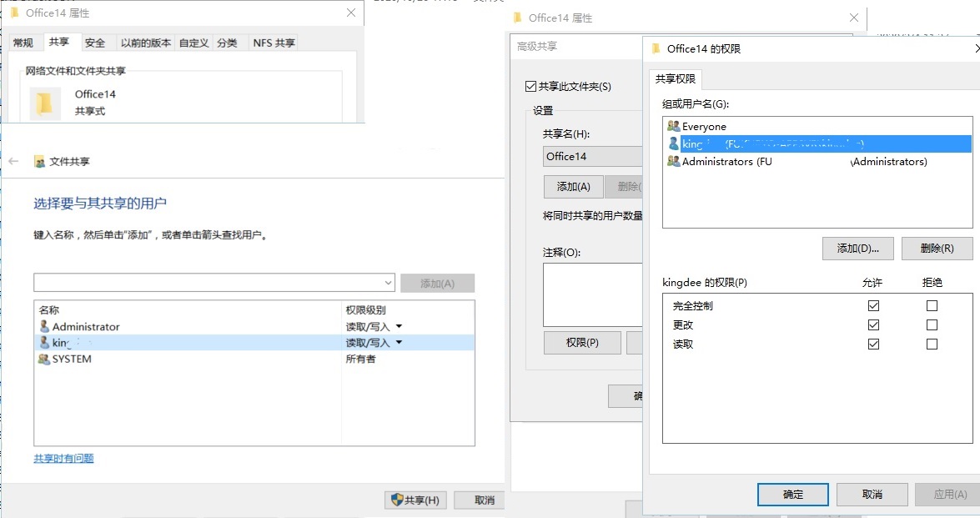Click 取消 in the file sharing wizard
This screenshot has width=980, height=518.
click(480, 500)
